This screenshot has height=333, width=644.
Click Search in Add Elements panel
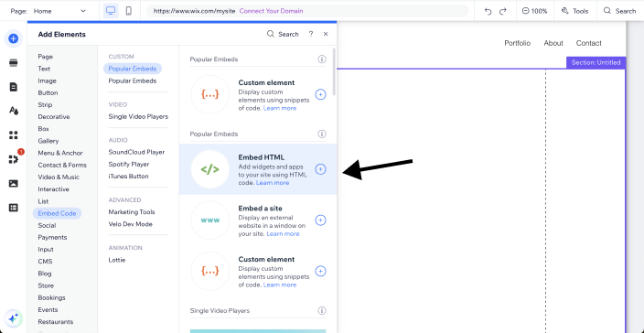point(283,34)
